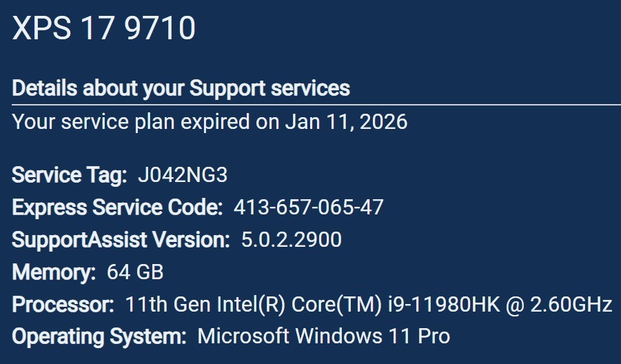The image size is (621, 364).
Task: Click the Memory label
Action: click(x=54, y=272)
